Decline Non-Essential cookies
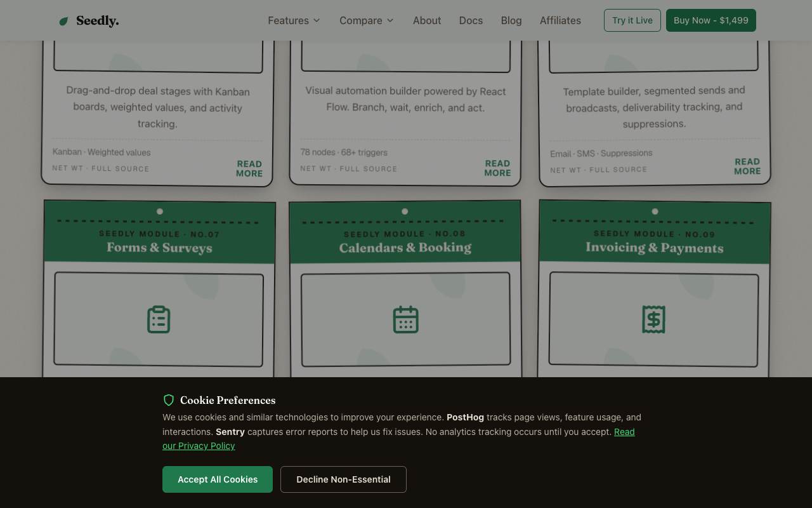The image size is (812, 508). pos(343,479)
